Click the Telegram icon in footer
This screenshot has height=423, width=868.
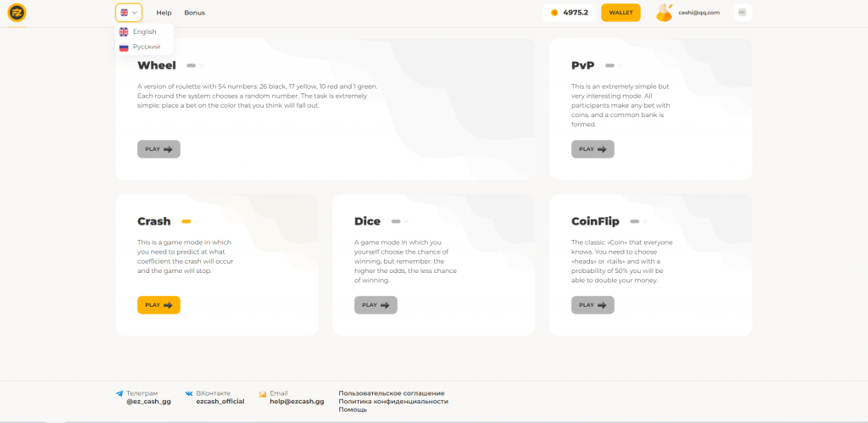click(x=120, y=393)
